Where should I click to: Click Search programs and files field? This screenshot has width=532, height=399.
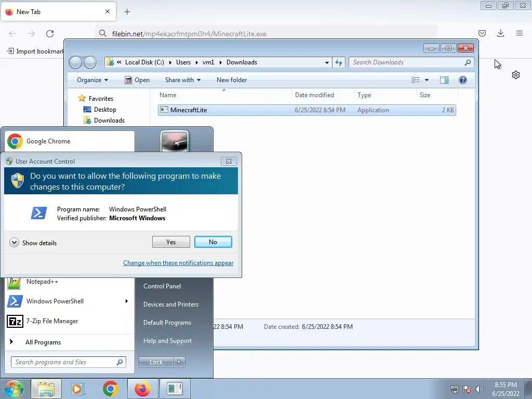(x=68, y=362)
